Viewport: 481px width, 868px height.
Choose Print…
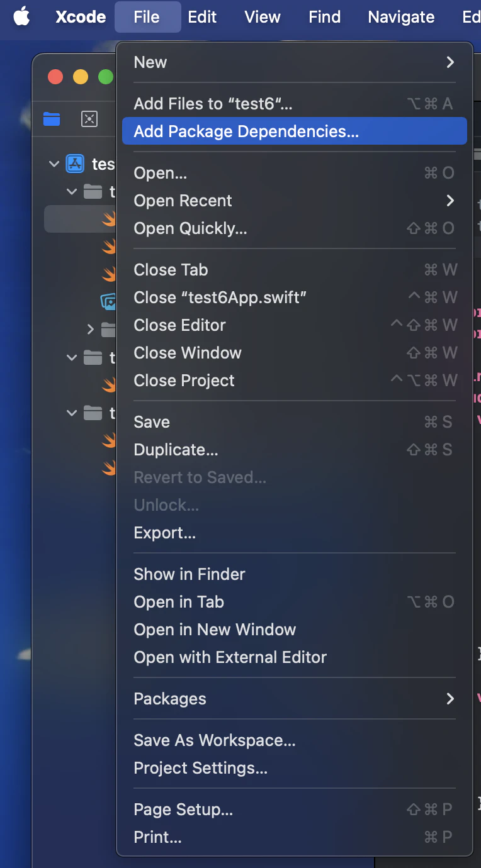(x=295, y=837)
